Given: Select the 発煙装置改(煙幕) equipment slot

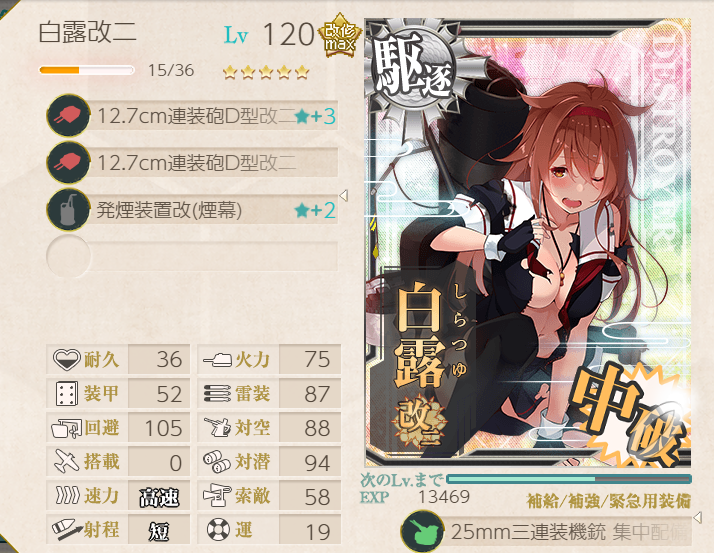Looking at the screenshot, I should click(x=192, y=210).
